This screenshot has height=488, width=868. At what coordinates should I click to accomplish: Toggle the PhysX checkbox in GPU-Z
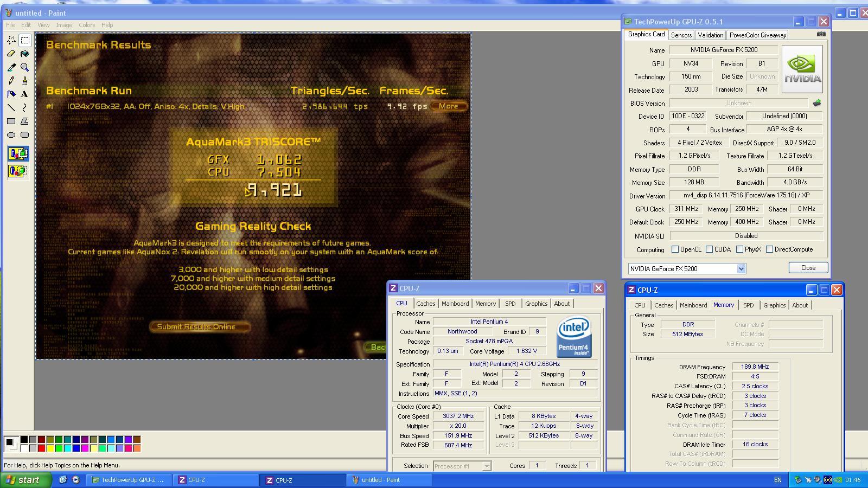click(x=739, y=249)
